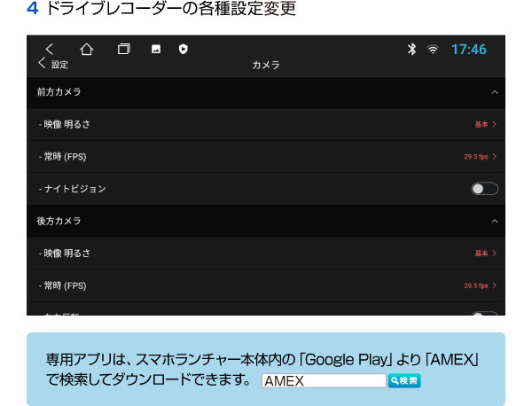Tap the shield play notification icon
Image resolution: width=532 pixels, height=406 pixels.
[184, 49]
